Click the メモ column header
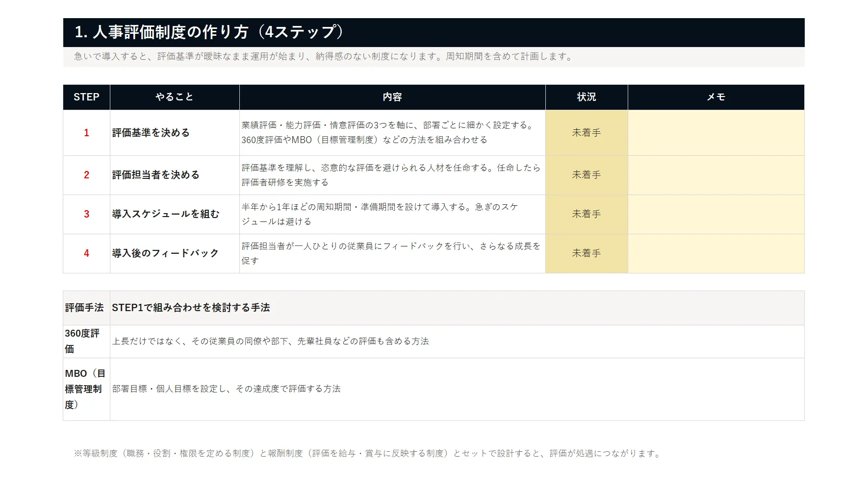The width and height of the screenshot is (868, 488). [x=716, y=97]
